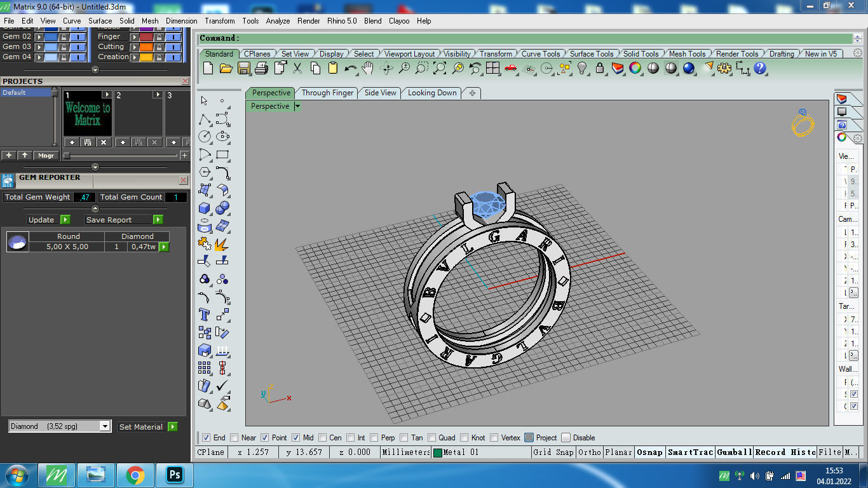Click the Cut scissors icon
Image resolution: width=868 pixels, height=488 pixels.
coord(297,68)
